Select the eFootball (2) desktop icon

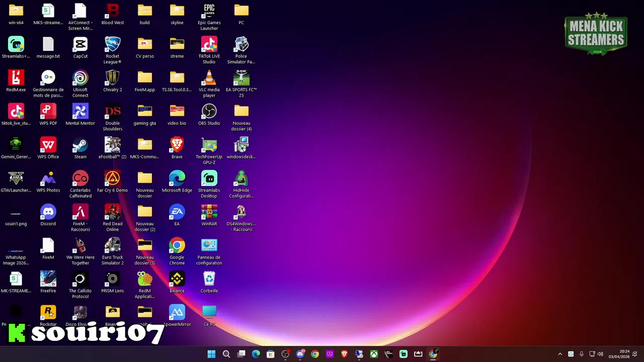[113, 148]
